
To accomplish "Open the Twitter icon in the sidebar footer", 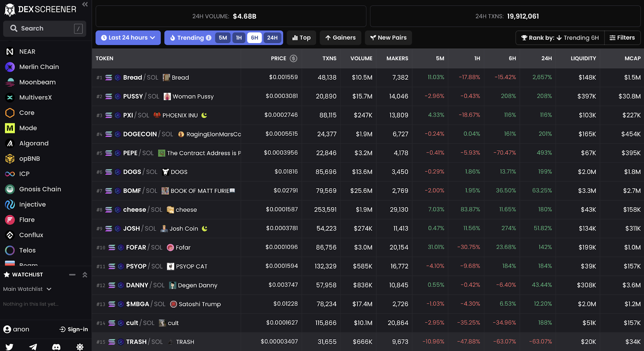I will click(9, 347).
